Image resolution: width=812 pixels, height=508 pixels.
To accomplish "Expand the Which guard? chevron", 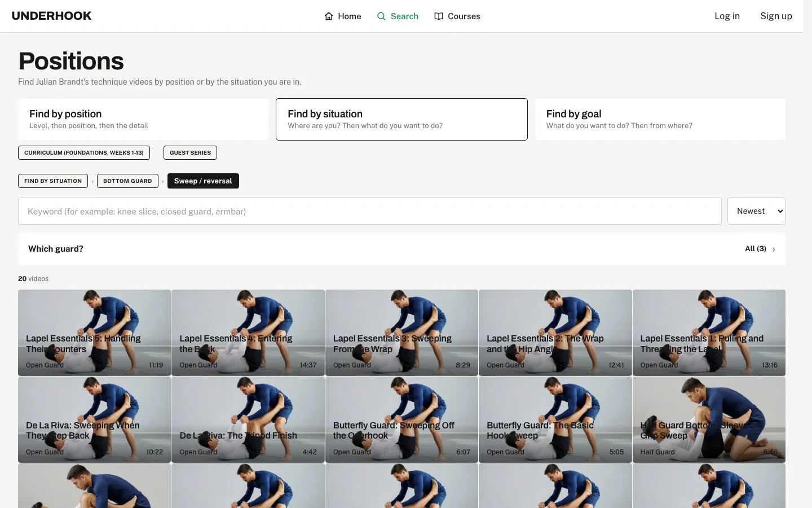I will coord(774,249).
